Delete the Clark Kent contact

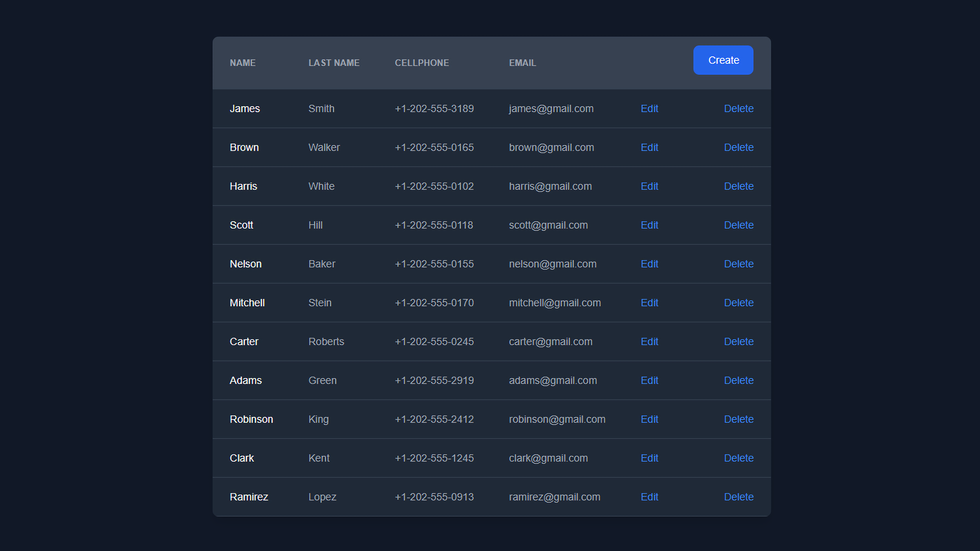[738, 458]
